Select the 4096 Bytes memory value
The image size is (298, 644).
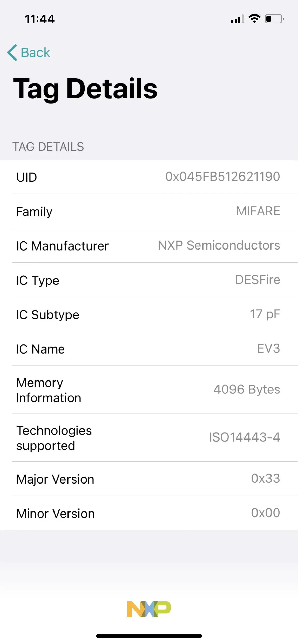pos(247,389)
